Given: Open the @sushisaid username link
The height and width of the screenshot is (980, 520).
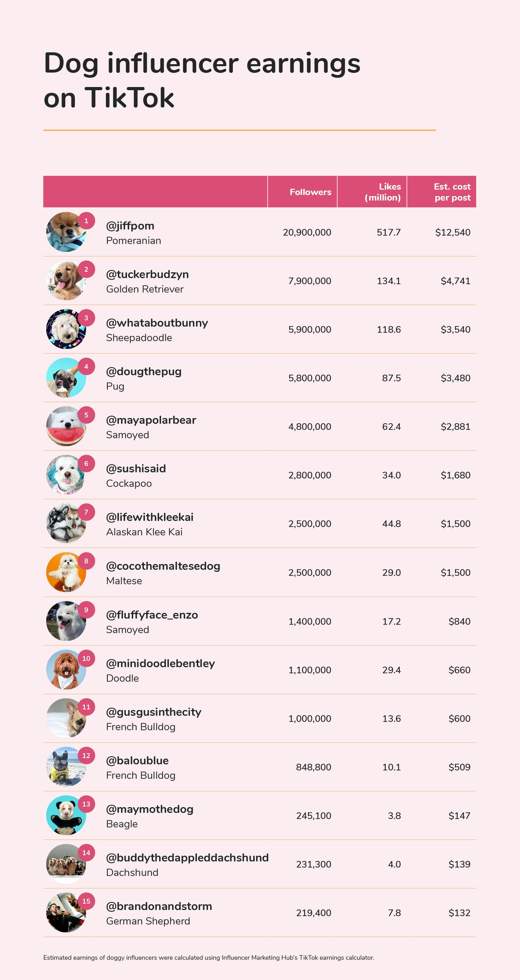Looking at the screenshot, I should point(136,469).
